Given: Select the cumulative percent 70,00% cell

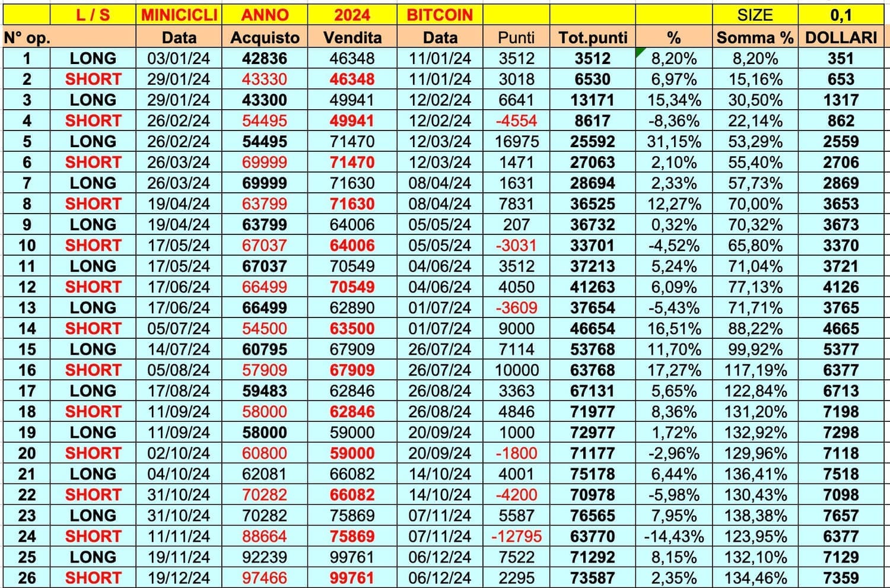Looking at the screenshot, I should click(x=755, y=204).
